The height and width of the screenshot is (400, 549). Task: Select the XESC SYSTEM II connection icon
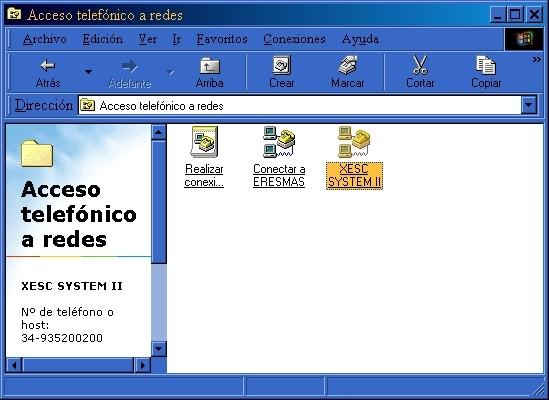point(354,142)
